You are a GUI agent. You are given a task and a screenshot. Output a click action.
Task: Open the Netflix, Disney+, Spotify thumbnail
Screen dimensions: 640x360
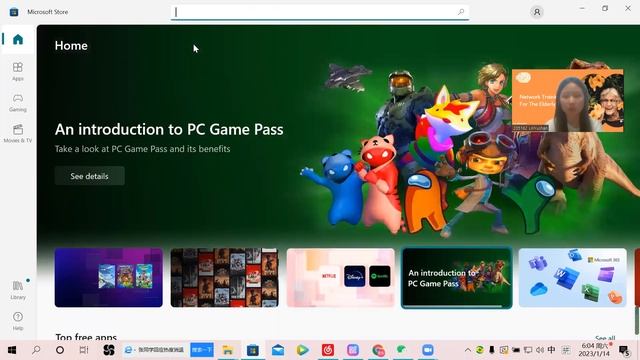click(340, 278)
